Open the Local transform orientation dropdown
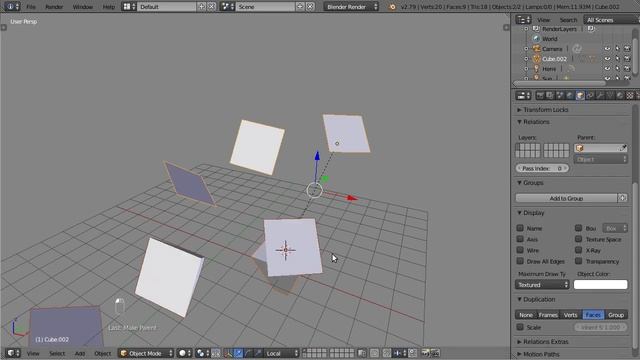This screenshot has height=360, width=640. [x=281, y=353]
